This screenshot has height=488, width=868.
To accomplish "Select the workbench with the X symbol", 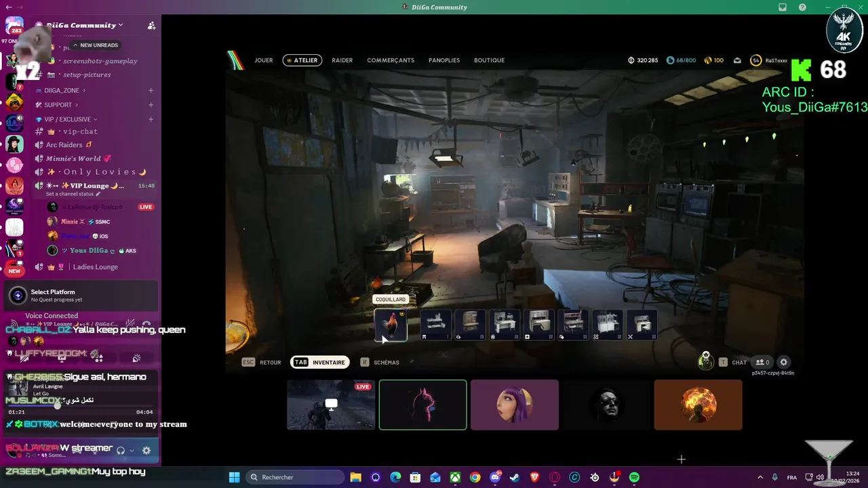I will (642, 325).
